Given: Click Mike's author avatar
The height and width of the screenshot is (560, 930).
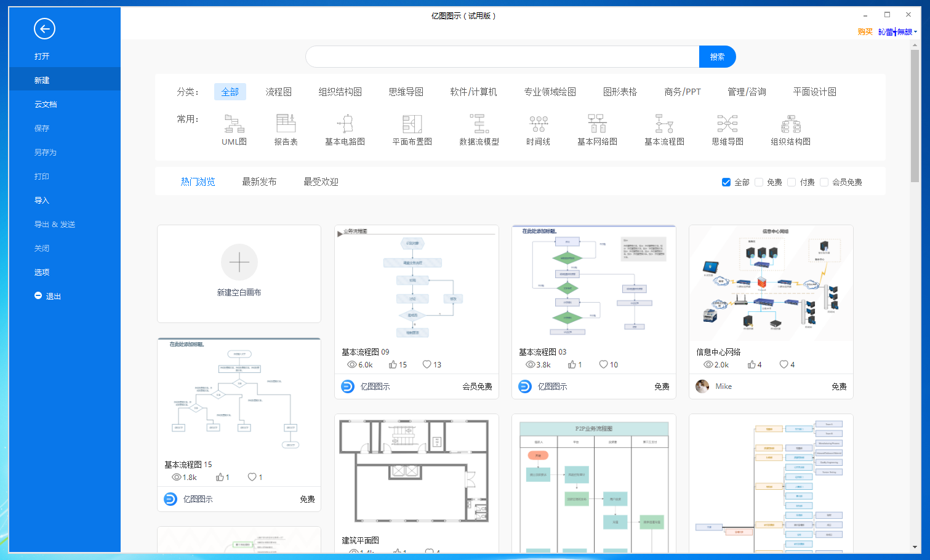Looking at the screenshot, I should (702, 386).
